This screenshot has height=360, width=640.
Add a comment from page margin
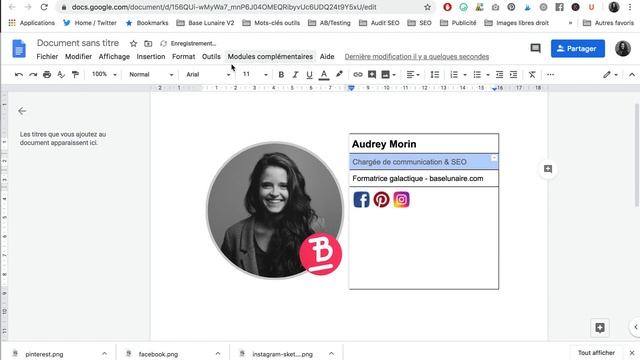point(548,169)
